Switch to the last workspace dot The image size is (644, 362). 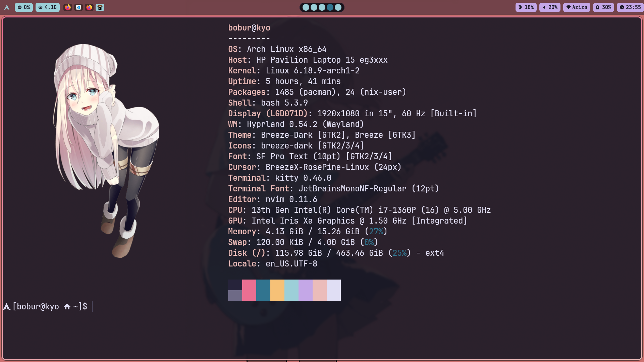point(338,7)
